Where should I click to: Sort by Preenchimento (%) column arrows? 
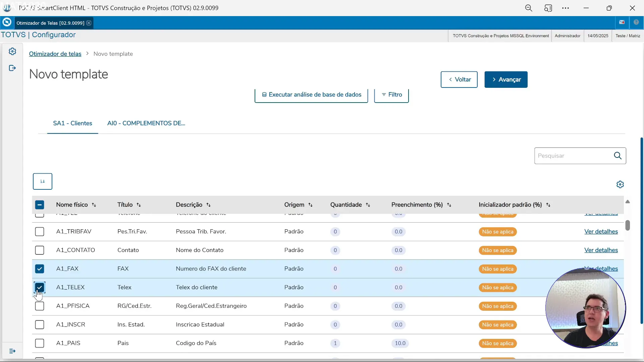pos(449,205)
